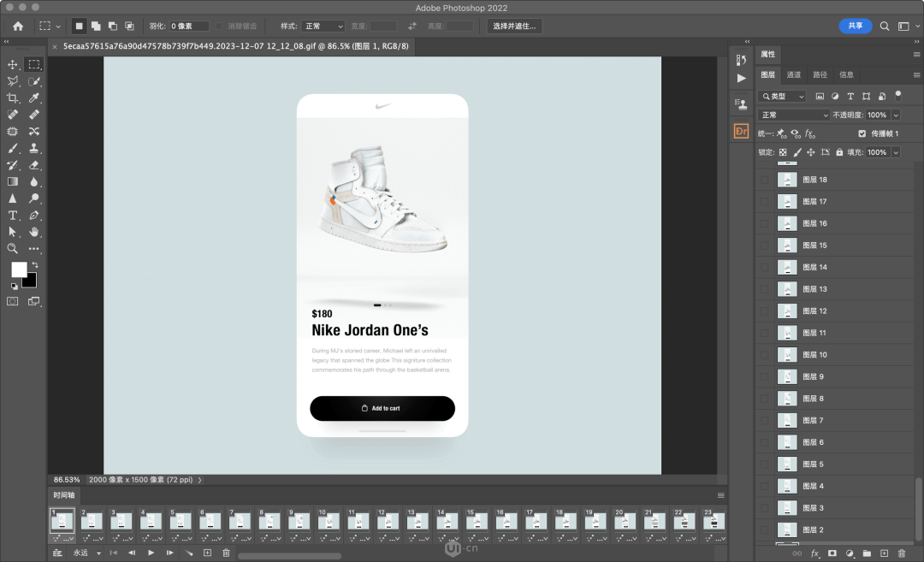
Task: Choose the Horizontal Type tool
Action: (12, 216)
